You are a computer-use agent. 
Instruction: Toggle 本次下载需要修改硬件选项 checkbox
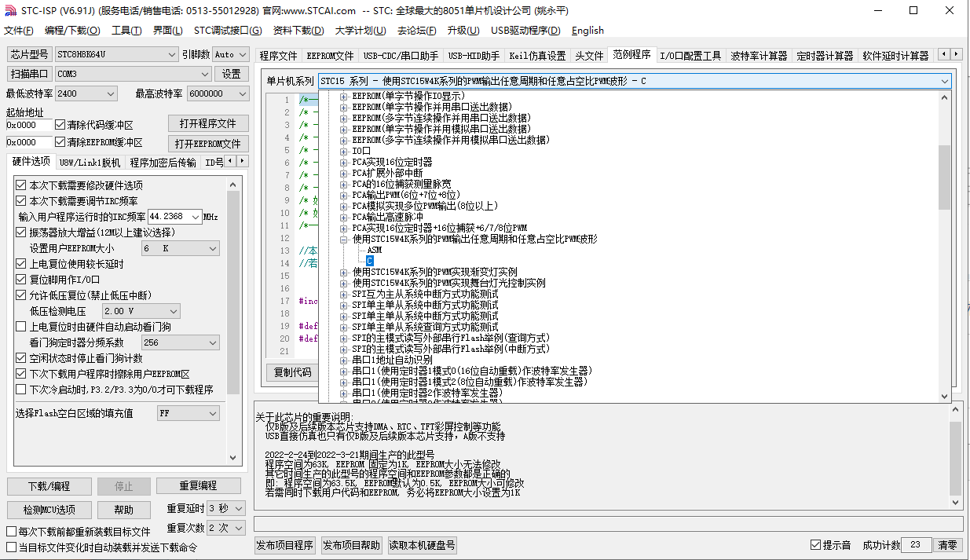tap(21, 185)
